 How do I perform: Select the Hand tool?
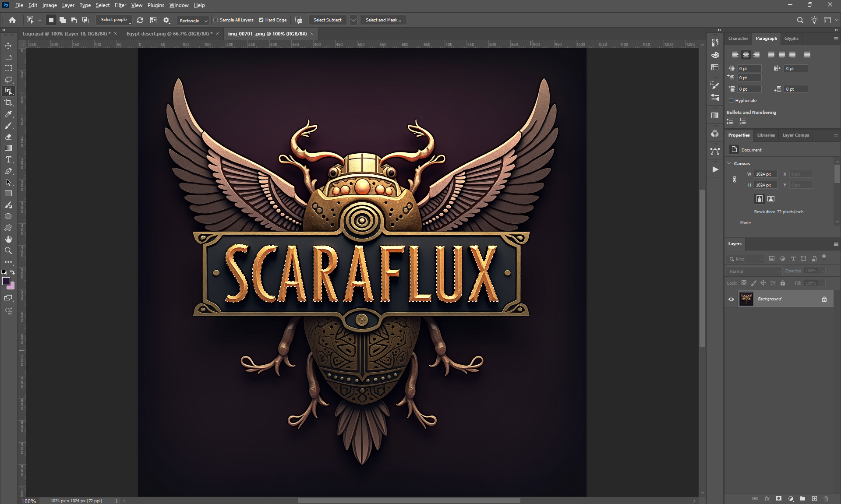[8, 239]
